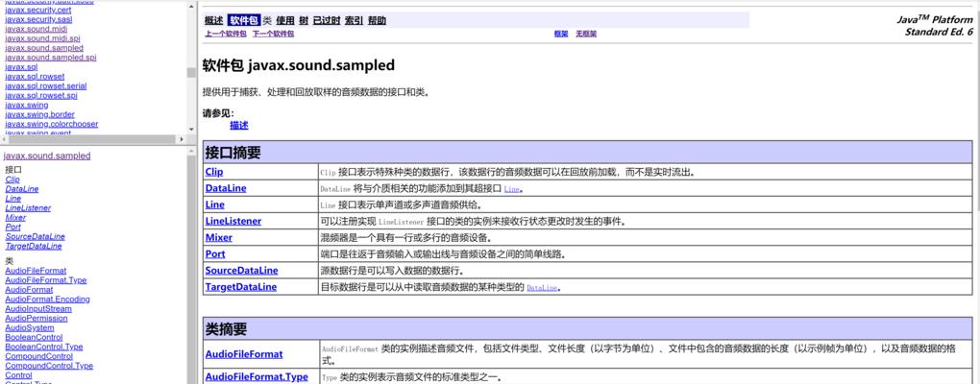
Task: Open AudioFileFormat in the 类摘要 table
Action: pos(244,354)
